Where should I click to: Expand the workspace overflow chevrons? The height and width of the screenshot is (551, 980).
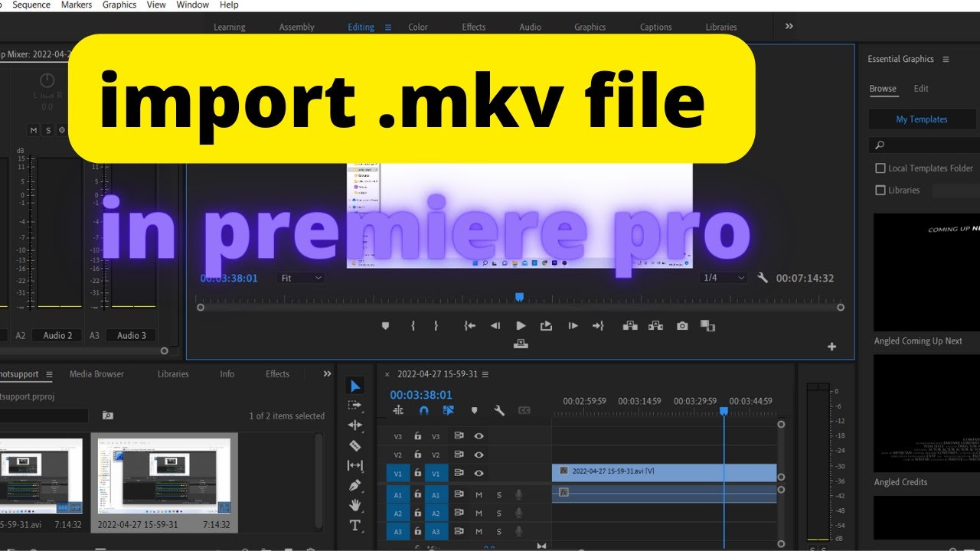pos(789,26)
